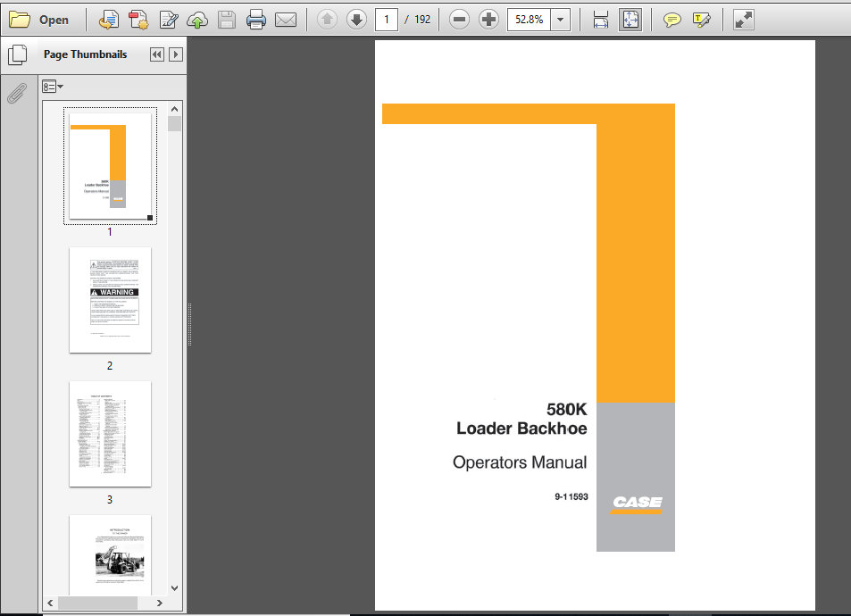Toggle Fit One Full Page view

[x=630, y=20]
